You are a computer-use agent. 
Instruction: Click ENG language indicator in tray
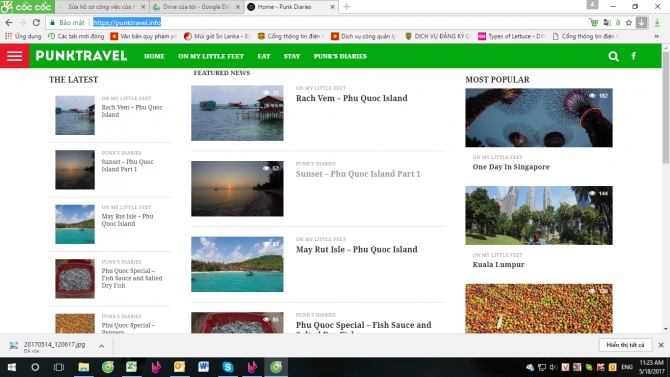pos(627,367)
